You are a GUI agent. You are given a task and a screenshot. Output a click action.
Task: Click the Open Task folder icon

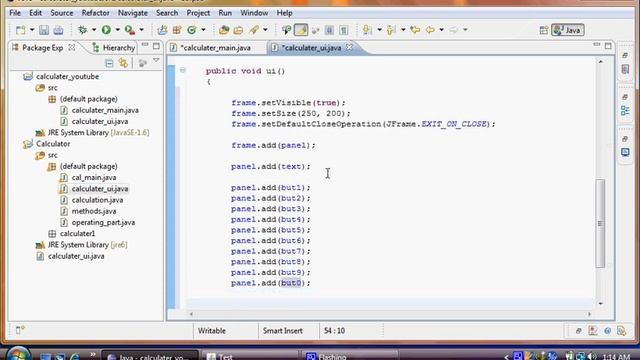click(x=238, y=30)
